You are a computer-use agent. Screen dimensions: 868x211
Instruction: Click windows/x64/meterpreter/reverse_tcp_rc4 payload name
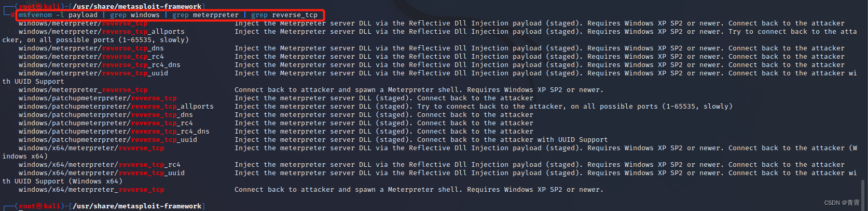(x=100, y=165)
